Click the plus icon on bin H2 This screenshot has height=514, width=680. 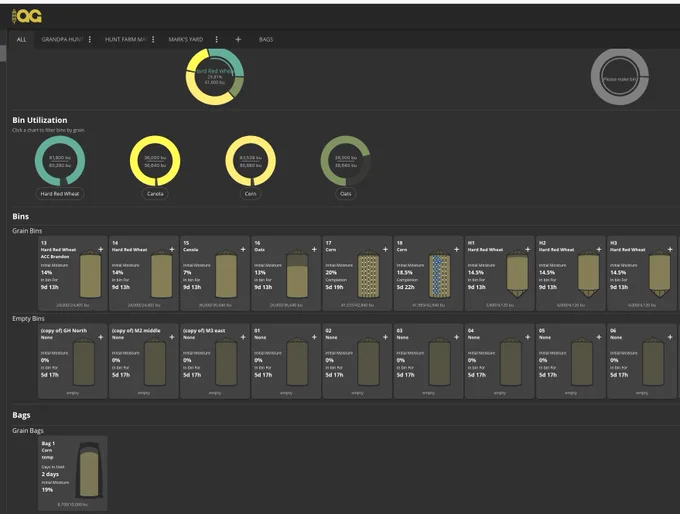tap(599, 249)
